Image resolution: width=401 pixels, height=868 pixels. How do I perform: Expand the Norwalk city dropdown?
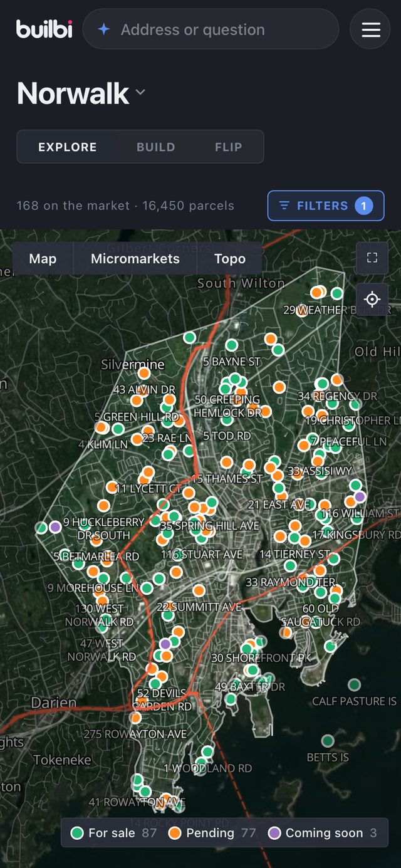point(140,93)
